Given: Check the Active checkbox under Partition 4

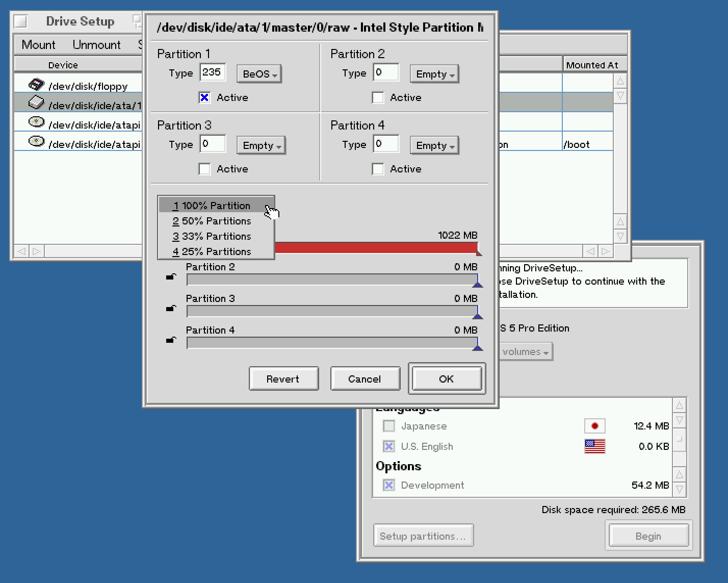Looking at the screenshot, I should (378, 169).
